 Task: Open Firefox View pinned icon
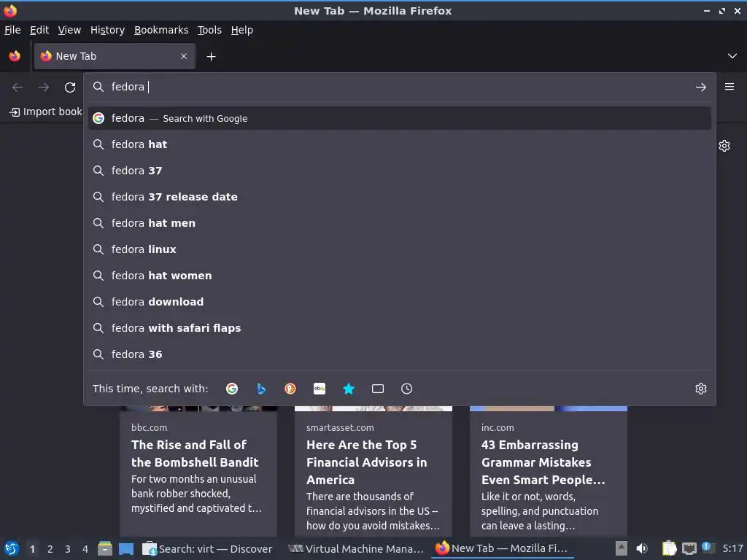coord(15,56)
